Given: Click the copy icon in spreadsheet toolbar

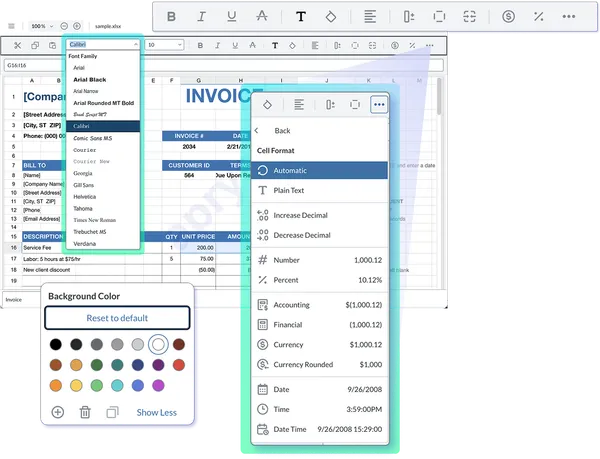Looking at the screenshot, I should [x=35, y=46].
